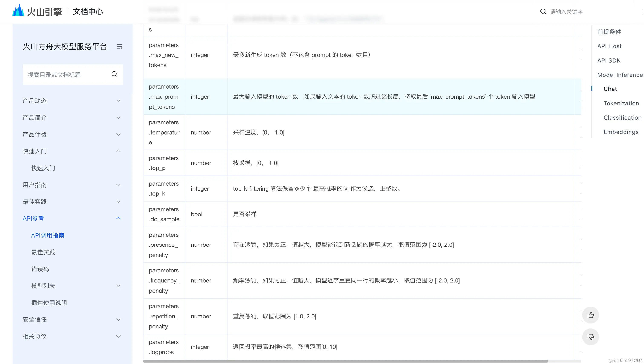644x364 pixels.
Task: Jump to Classification anchor
Action: pos(622,118)
